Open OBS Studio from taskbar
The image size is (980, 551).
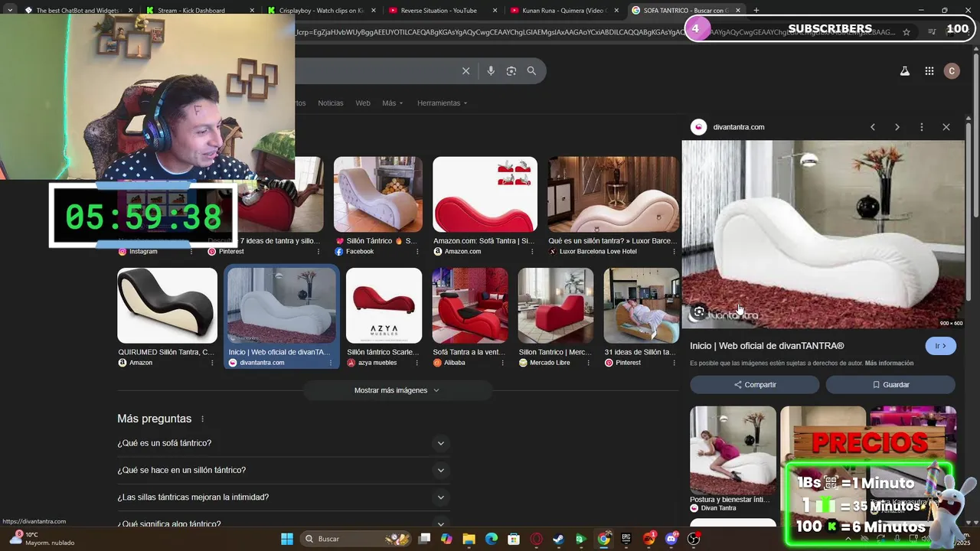coord(694,539)
